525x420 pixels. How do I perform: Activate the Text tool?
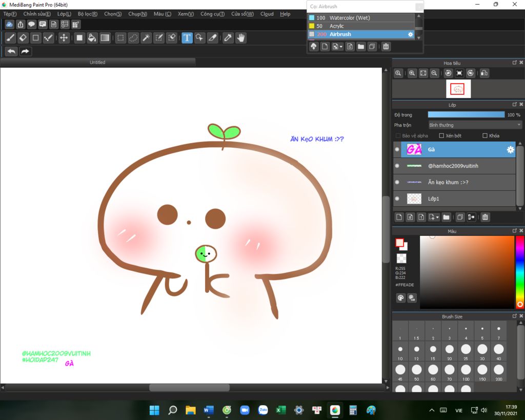click(x=187, y=38)
